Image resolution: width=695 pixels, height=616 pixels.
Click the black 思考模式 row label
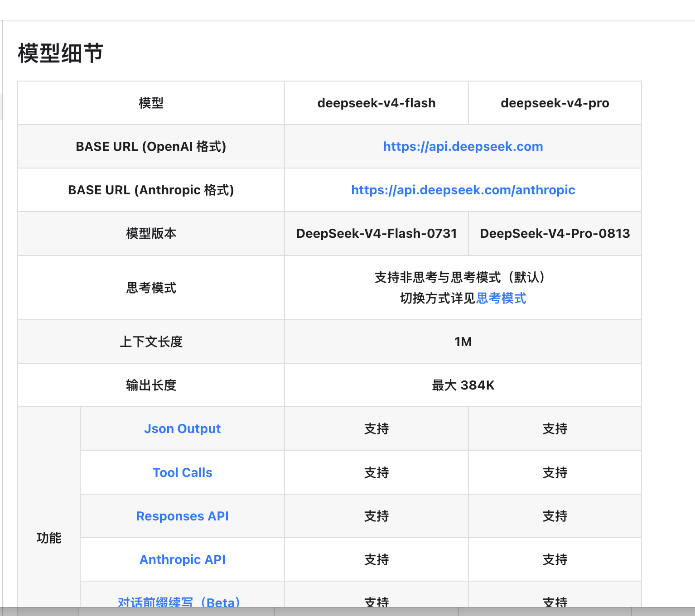pyautogui.click(x=151, y=288)
